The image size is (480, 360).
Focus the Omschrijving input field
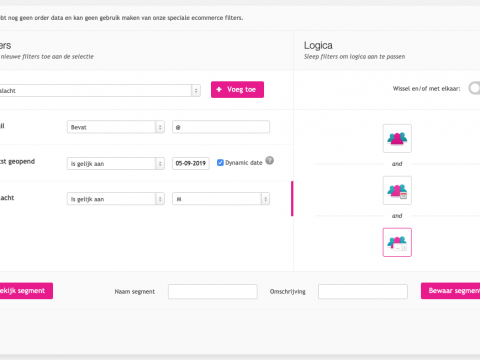(363, 292)
